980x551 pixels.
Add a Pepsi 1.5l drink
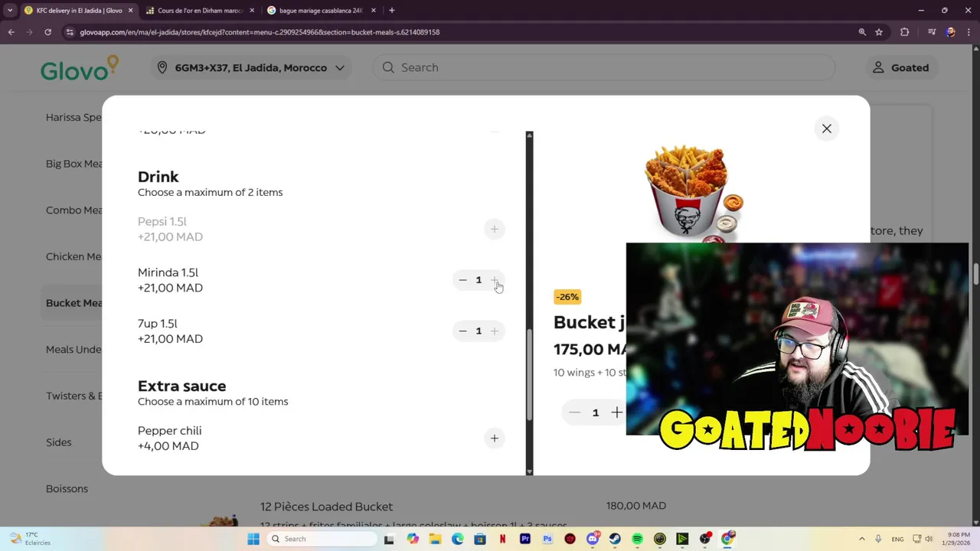[x=495, y=229]
